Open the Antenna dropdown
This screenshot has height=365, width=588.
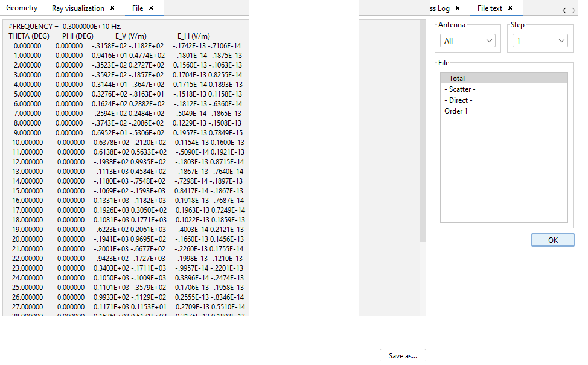[468, 41]
